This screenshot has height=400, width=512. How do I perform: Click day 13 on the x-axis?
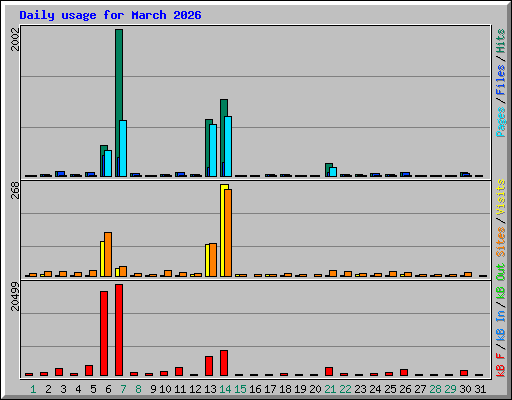pos(210,389)
